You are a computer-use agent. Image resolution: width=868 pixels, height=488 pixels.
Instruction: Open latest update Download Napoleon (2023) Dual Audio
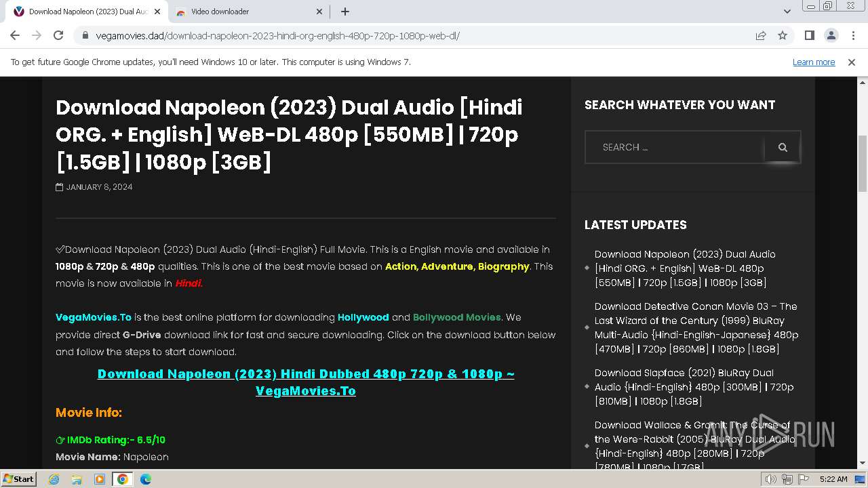click(x=685, y=268)
